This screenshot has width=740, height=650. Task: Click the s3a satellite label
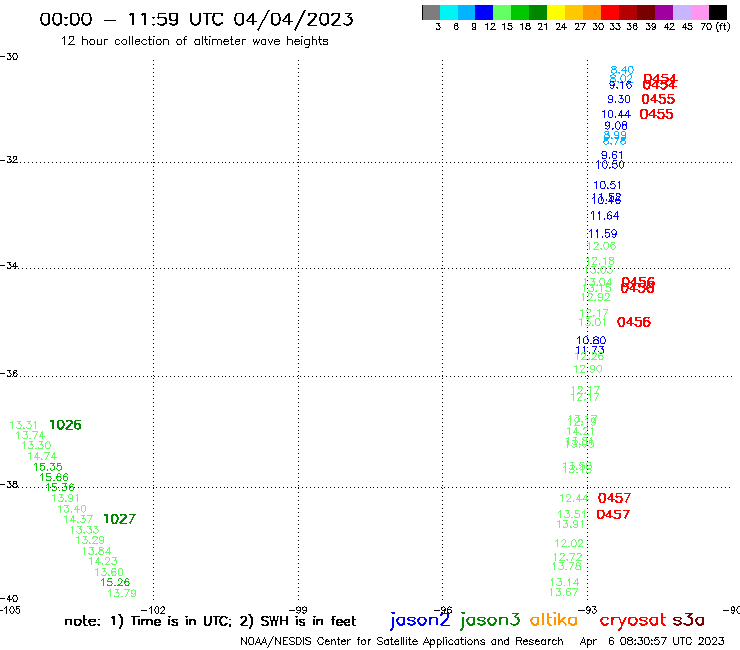pyautogui.click(x=688, y=620)
